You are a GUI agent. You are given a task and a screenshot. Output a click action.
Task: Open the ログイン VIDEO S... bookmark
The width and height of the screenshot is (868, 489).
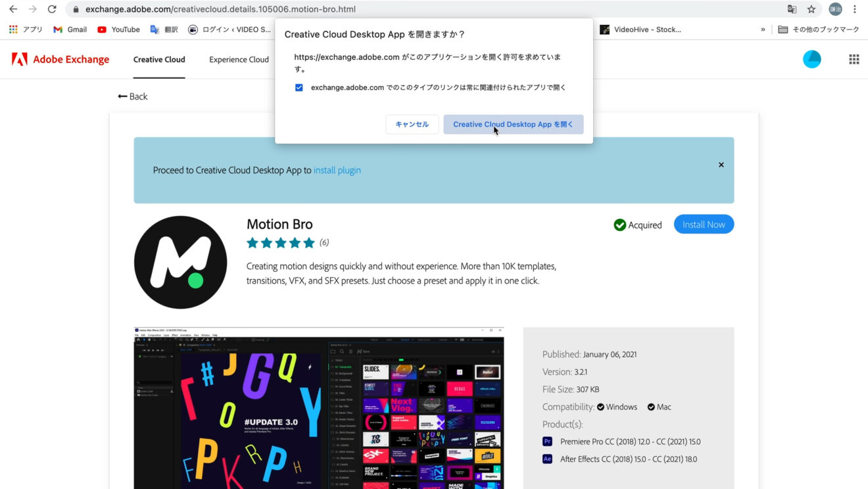[x=229, y=29]
